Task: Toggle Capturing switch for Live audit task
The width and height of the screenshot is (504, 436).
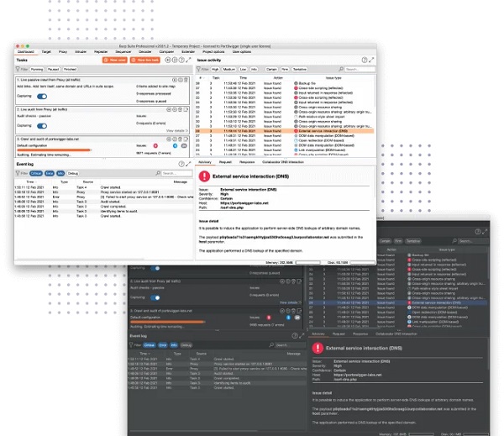Action: pyautogui.click(x=42, y=126)
